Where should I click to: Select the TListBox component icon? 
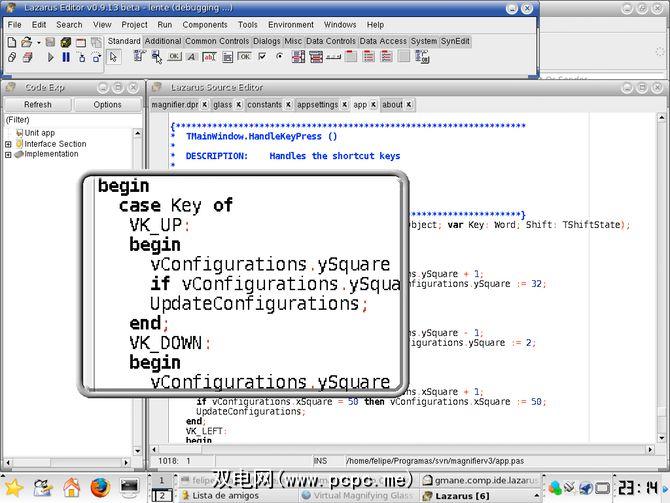[x=298, y=56]
